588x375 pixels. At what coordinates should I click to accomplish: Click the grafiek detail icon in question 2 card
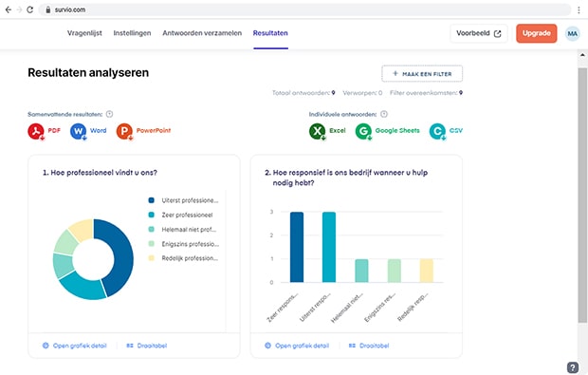tap(267, 346)
